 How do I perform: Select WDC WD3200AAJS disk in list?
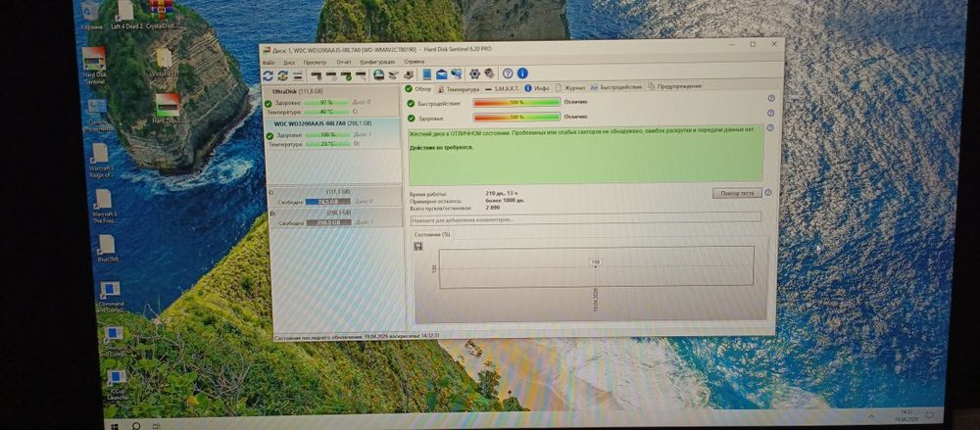coord(332,133)
